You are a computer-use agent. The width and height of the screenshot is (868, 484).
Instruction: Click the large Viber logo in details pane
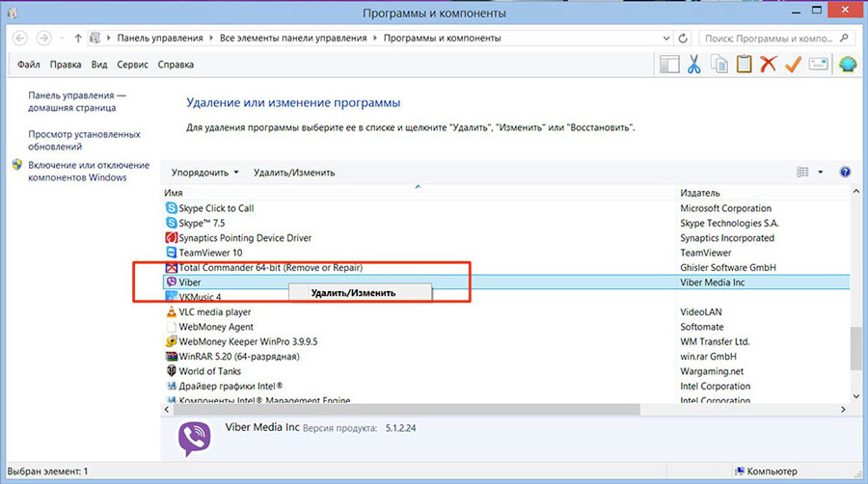click(x=194, y=440)
